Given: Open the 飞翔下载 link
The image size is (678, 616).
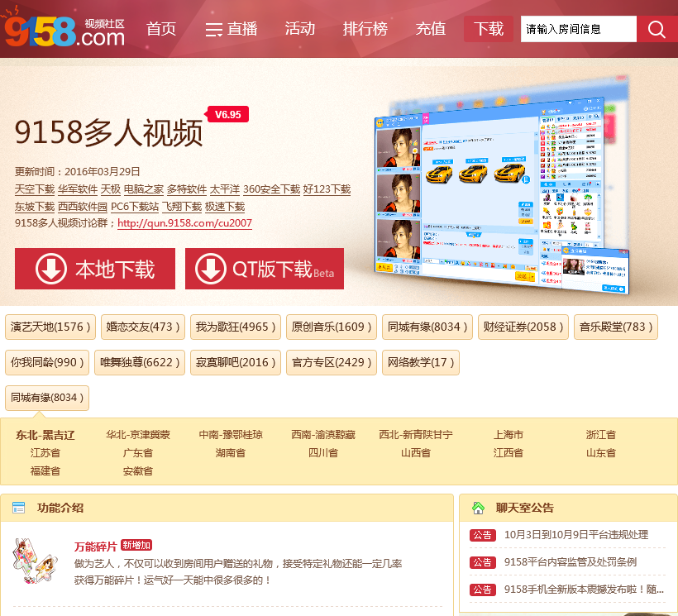Looking at the screenshot, I should point(182,207).
